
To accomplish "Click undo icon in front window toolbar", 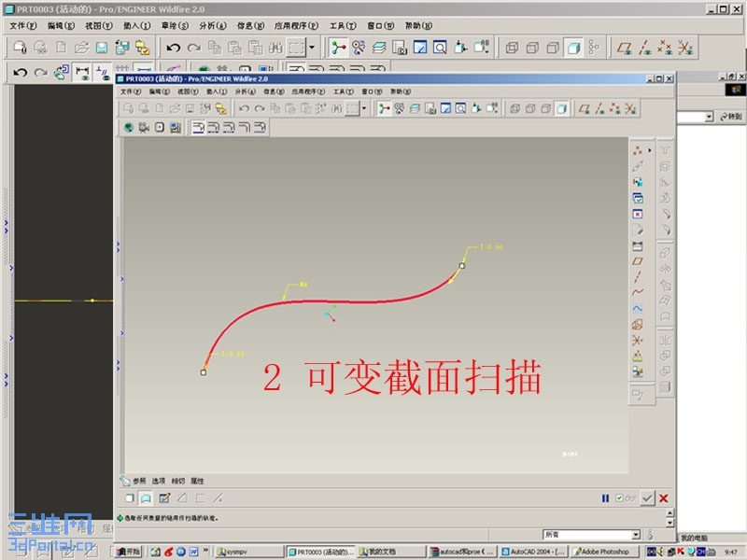I will (x=244, y=108).
